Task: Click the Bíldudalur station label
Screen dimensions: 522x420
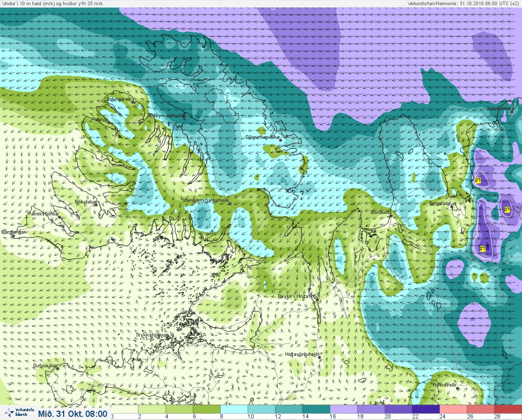Action: (x=85, y=202)
